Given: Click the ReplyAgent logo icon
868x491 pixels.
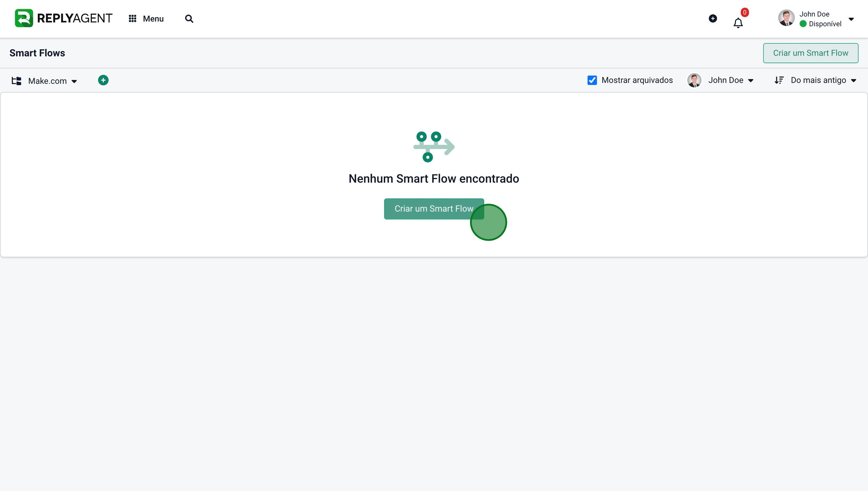Looking at the screenshot, I should (24, 18).
